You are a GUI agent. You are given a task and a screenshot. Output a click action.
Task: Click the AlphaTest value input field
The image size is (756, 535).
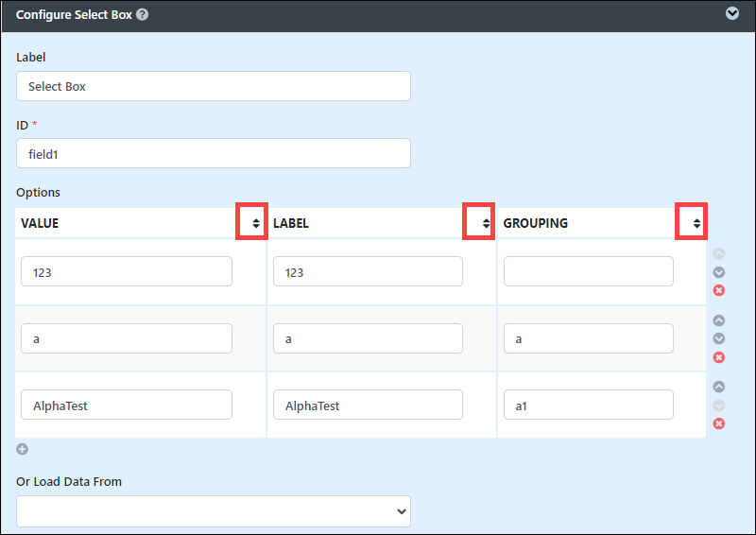pos(127,405)
